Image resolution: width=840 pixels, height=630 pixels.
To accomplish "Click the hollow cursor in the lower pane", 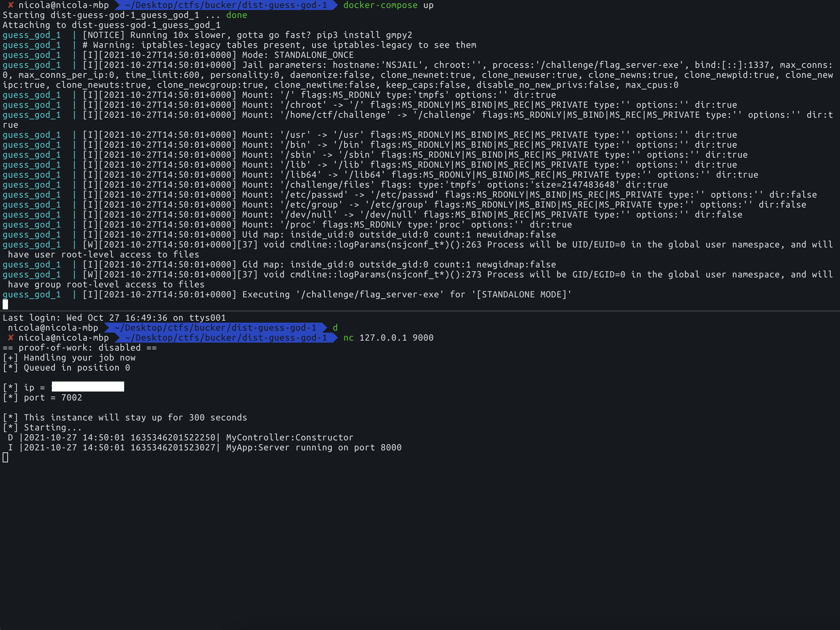I will click(5, 457).
